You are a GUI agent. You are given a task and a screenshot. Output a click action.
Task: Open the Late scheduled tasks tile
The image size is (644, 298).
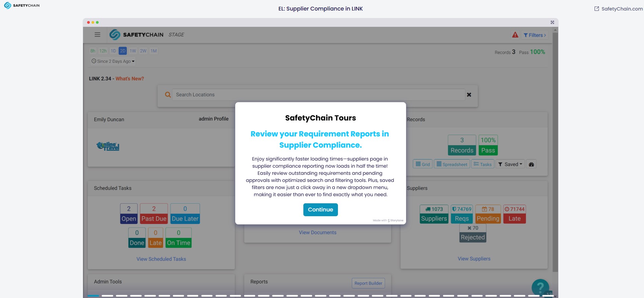tap(156, 238)
